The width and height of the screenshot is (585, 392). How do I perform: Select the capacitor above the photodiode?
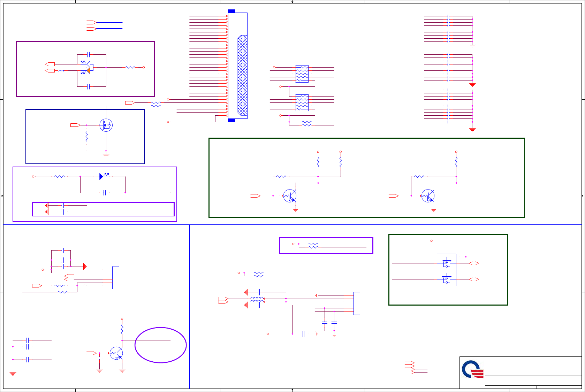coord(88,54)
